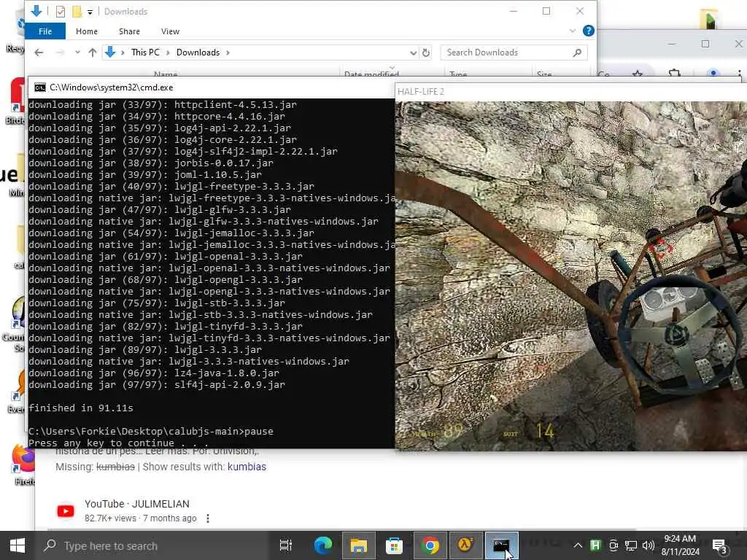Image resolution: width=747 pixels, height=560 pixels.
Task: Open the YouTube result options menu
Action: [208, 518]
